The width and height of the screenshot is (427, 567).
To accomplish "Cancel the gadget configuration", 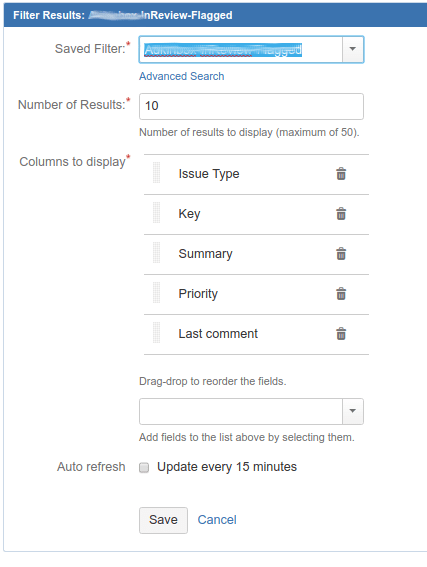I will (x=217, y=520).
